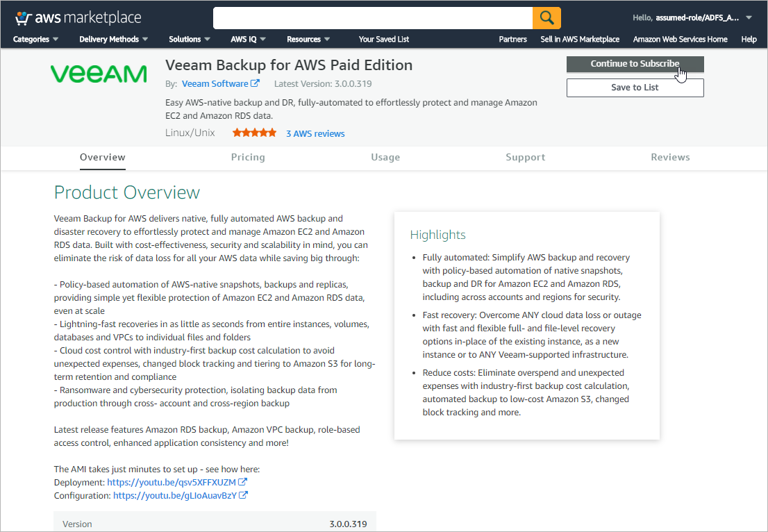Viewport: 768px width, 532px height.
Task: Click external link icon after Deployment URL
Action: (242, 482)
